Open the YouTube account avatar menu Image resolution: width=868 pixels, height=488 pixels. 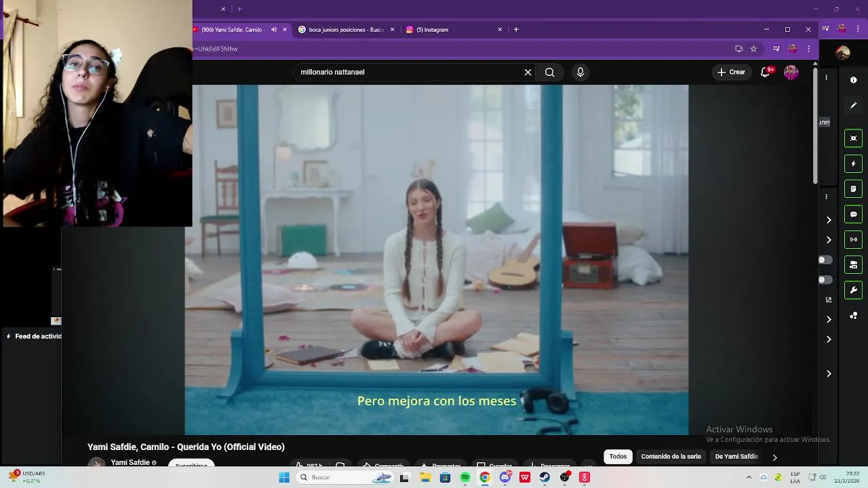pyautogui.click(x=791, y=72)
